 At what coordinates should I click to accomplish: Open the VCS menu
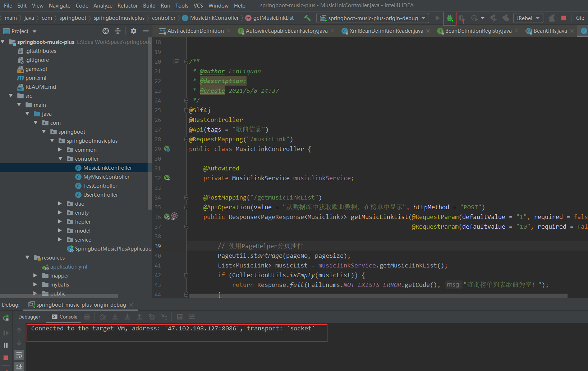[198, 5]
